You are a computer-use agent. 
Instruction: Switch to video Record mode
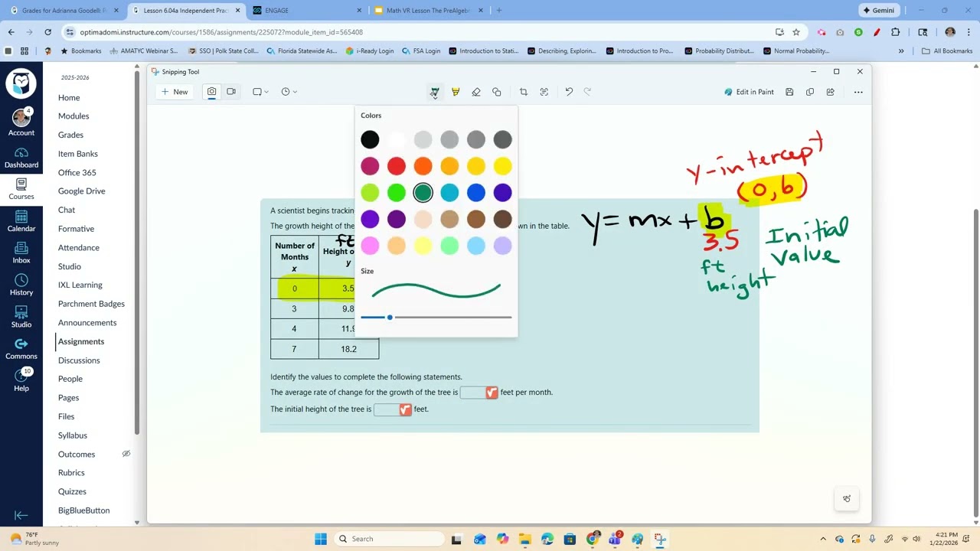pos(231,92)
